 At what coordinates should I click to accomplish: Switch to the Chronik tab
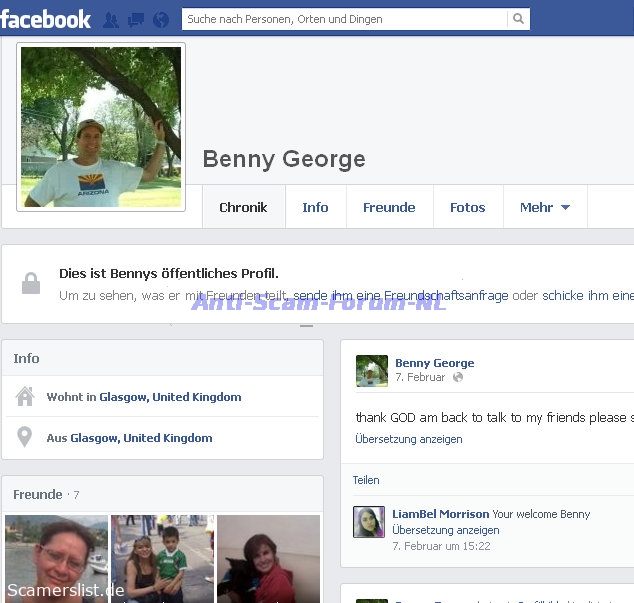[243, 207]
